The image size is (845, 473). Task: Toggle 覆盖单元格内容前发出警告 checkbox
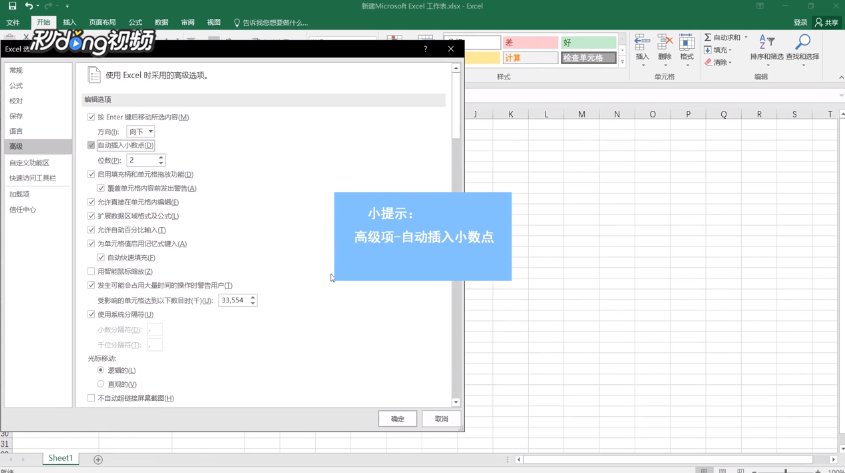pos(101,188)
